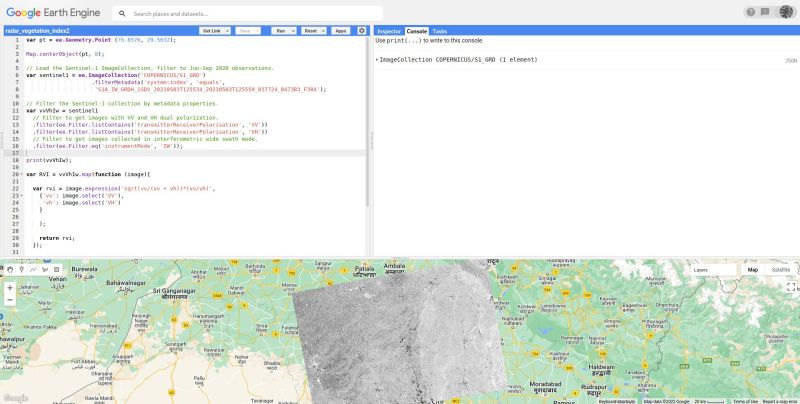Expand the ImageCollection console entry
Screen dimensions: 800x404
coord(377,60)
